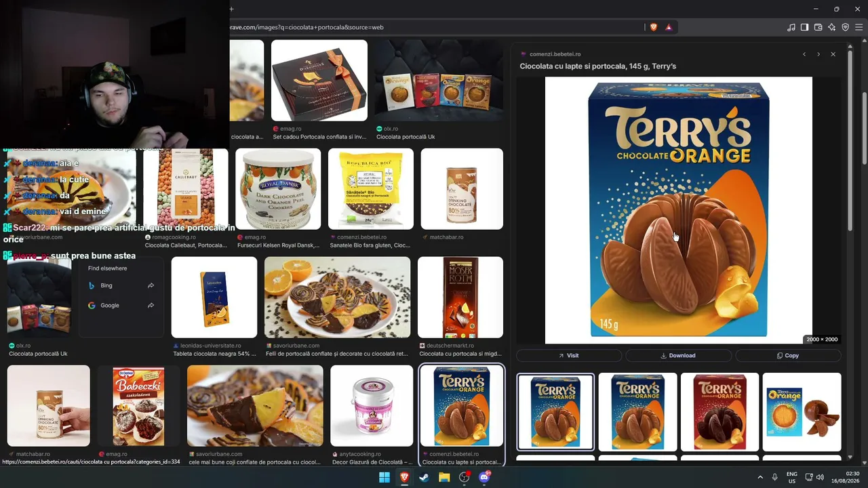The width and height of the screenshot is (868, 488).
Task: Open the large Terry's Chocolate Orange preview image
Action: 679,210
